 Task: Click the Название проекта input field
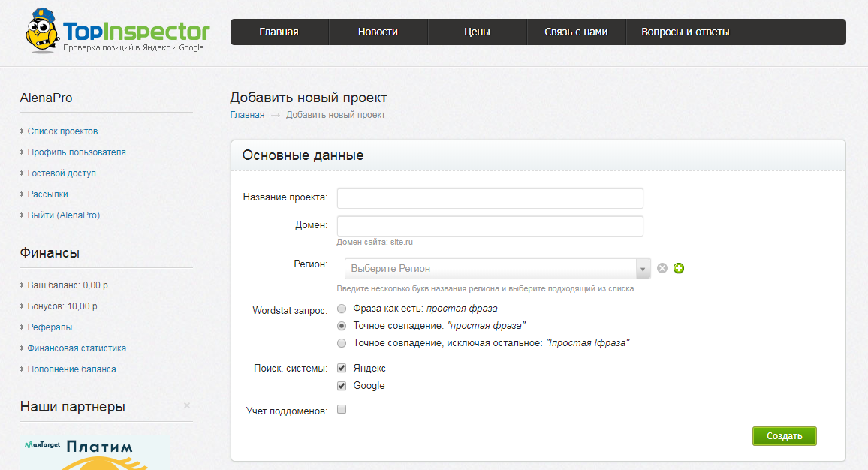pyautogui.click(x=489, y=198)
